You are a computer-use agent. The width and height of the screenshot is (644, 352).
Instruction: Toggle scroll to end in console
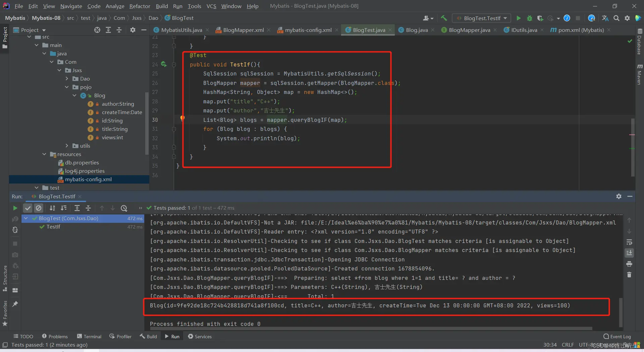point(629,253)
